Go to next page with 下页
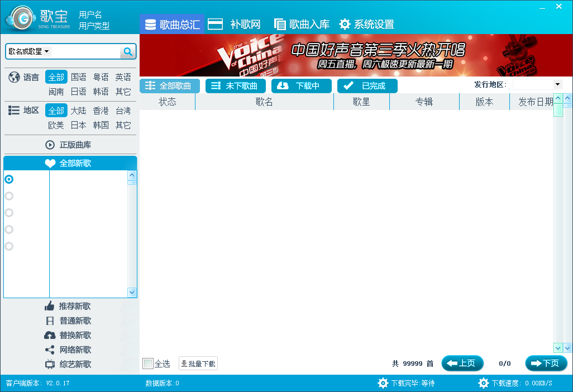The width and height of the screenshot is (573, 392). [x=546, y=363]
